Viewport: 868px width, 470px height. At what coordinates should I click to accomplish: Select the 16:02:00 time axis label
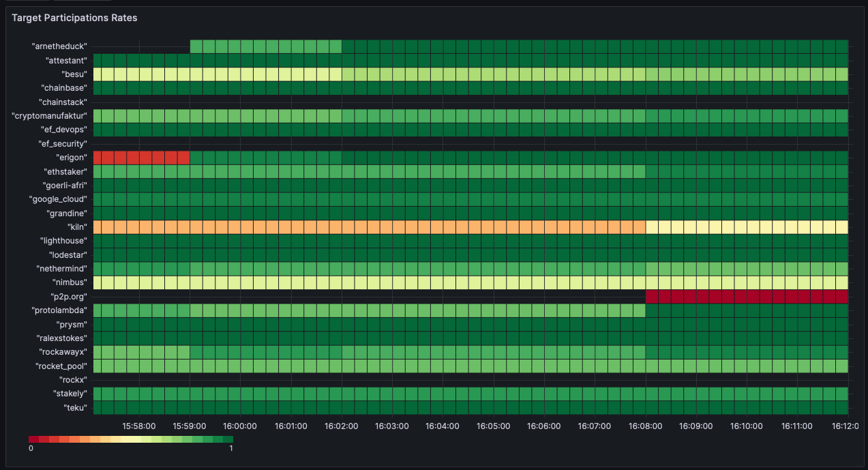pyautogui.click(x=342, y=426)
